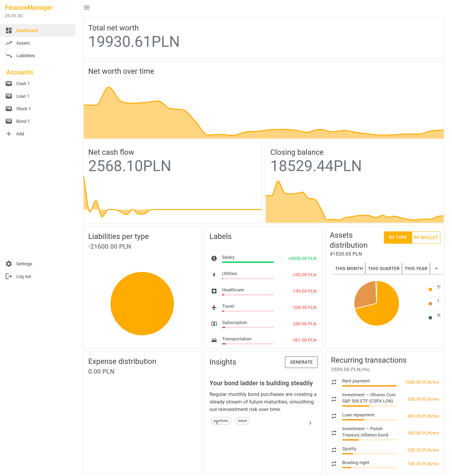This screenshot has height=476, width=452.
Task: Open the Assets page
Action: [x=38, y=43]
